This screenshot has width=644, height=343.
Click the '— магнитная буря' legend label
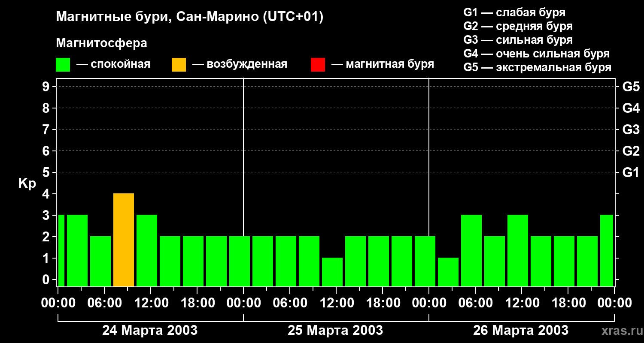(383, 65)
